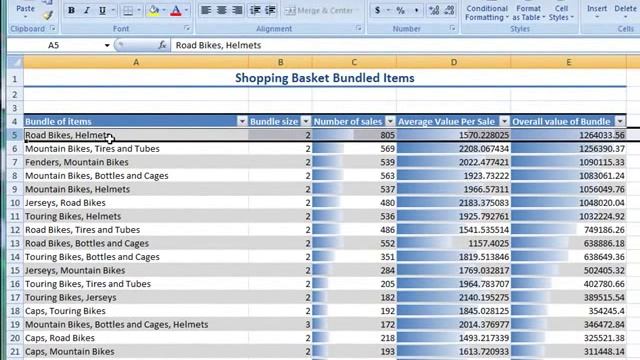Apply the red font color
This screenshot has height=360, width=640.
[x=176, y=10]
